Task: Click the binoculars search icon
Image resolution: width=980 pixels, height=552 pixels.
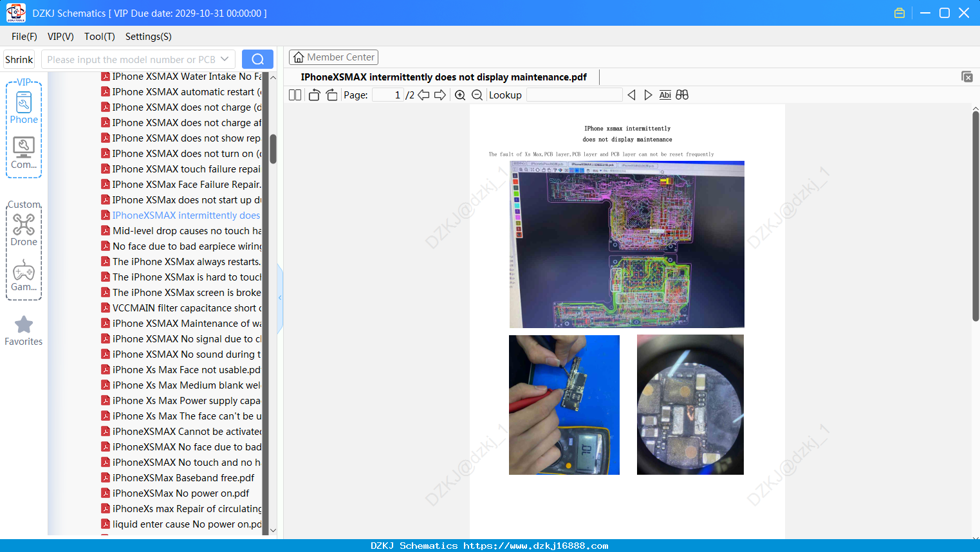Action: point(682,95)
